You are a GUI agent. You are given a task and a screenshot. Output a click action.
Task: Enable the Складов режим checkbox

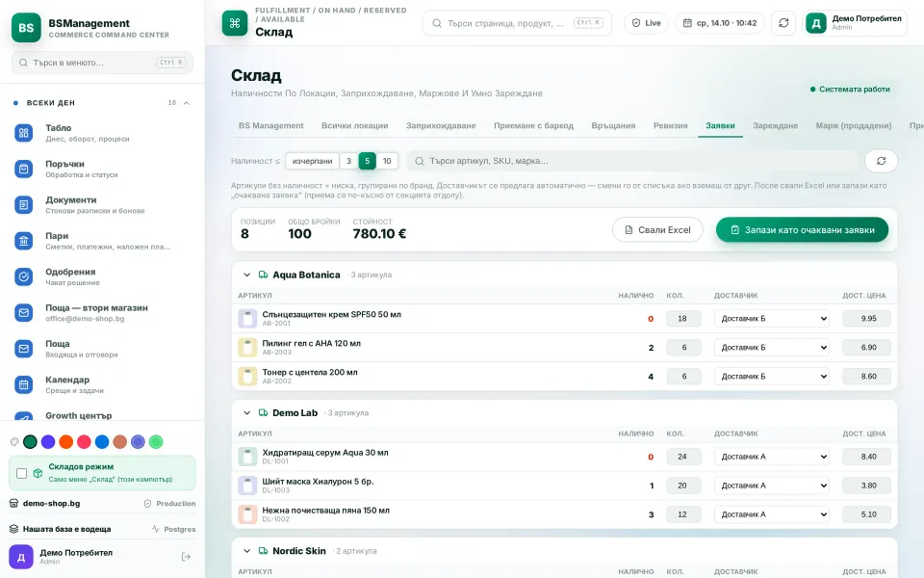point(22,473)
